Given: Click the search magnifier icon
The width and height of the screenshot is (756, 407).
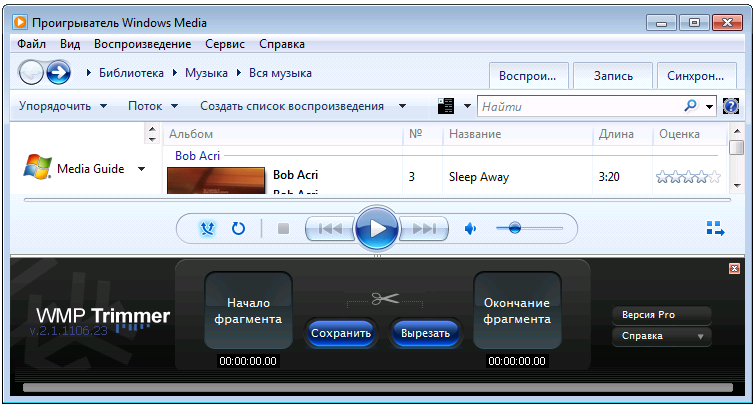Looking at the screenshot, I should (x=690, y=106).
